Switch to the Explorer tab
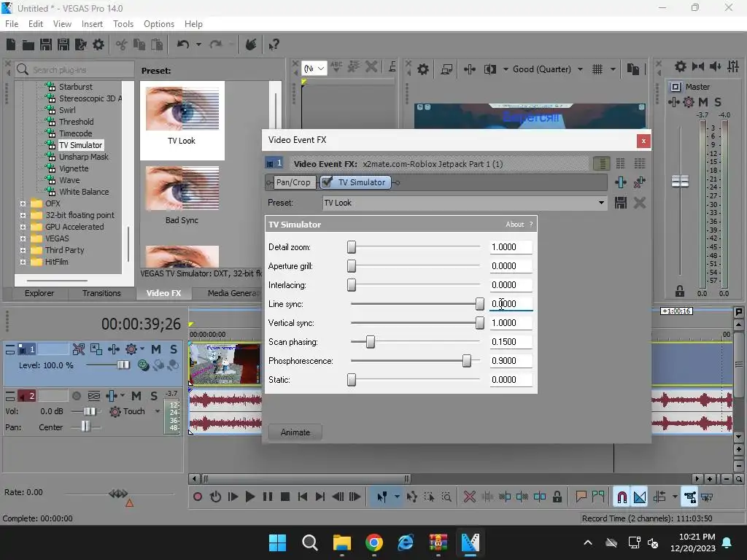The image size is (747, 560). (39, 293)
